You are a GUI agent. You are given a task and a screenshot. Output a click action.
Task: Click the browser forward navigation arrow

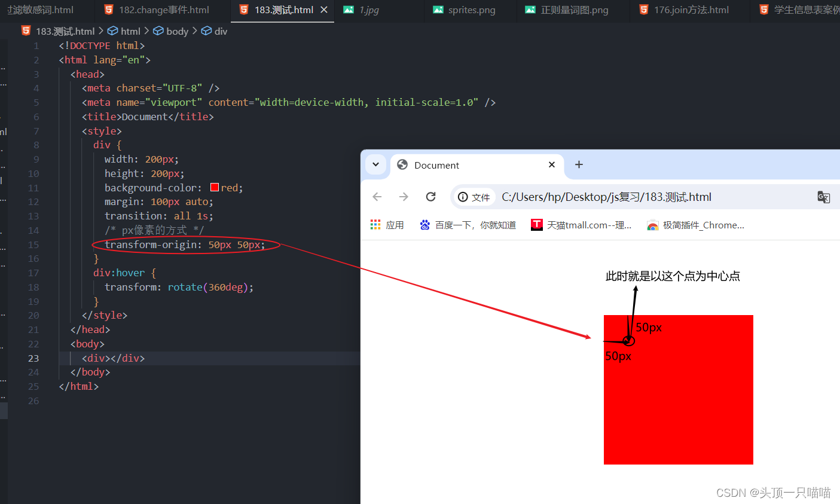point(404,196)
